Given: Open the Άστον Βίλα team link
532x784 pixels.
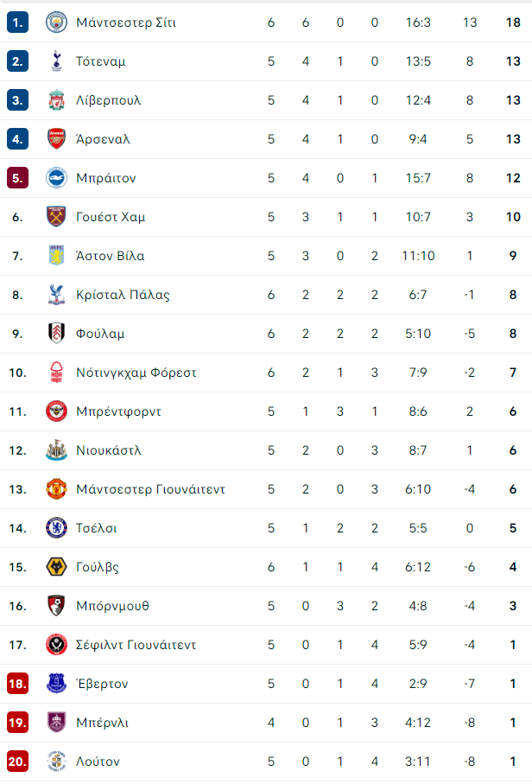Looking at the screenshot, I should (x=110, y=256).
